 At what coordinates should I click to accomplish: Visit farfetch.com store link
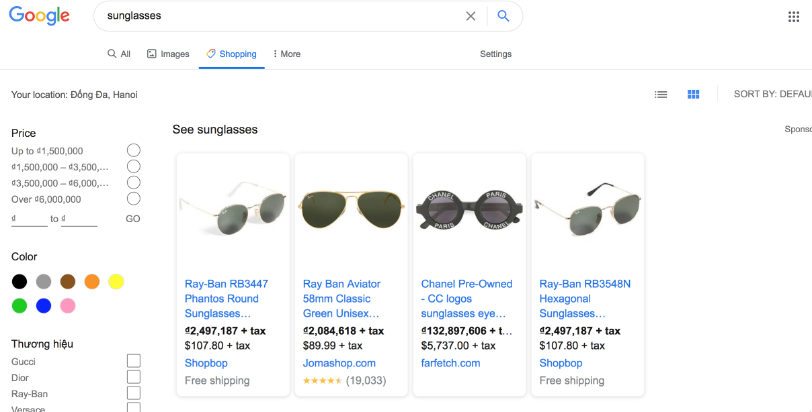click(x=451, y=363)
